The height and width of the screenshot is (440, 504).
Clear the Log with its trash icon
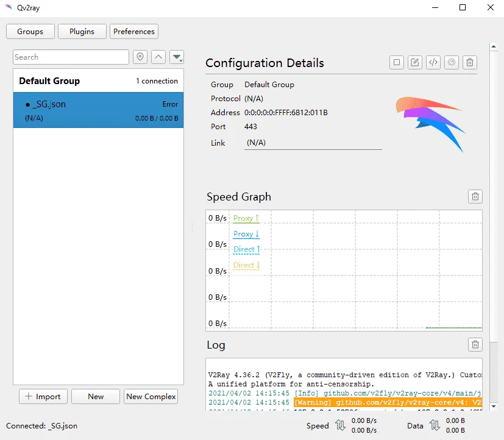(475, 344)
